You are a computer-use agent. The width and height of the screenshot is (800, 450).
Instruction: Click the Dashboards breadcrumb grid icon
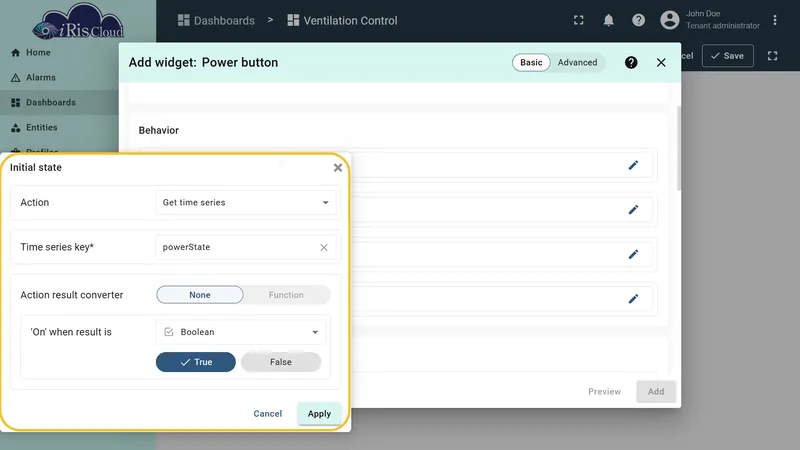pyautogui.click(x=183, y=20)
